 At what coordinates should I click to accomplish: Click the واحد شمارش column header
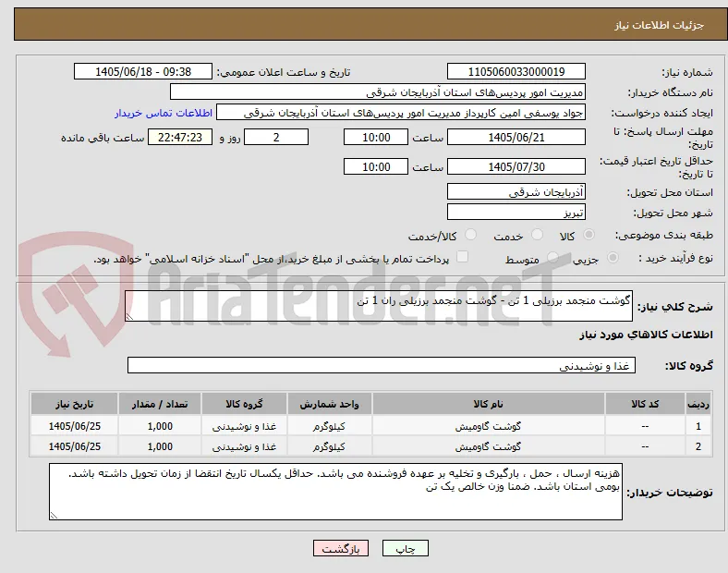point(329,404)
